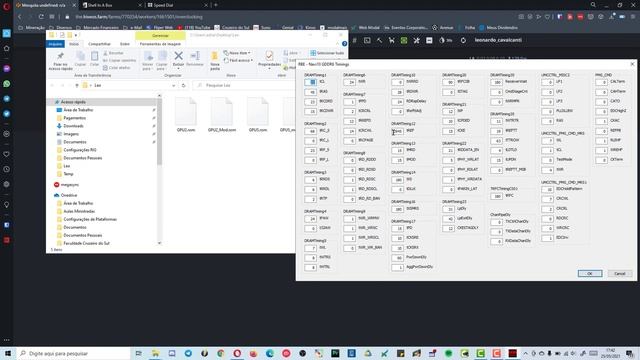Open the Novo item dropdown in Explorer
Viewport: 640px width, 360px height.
point(237,53)
